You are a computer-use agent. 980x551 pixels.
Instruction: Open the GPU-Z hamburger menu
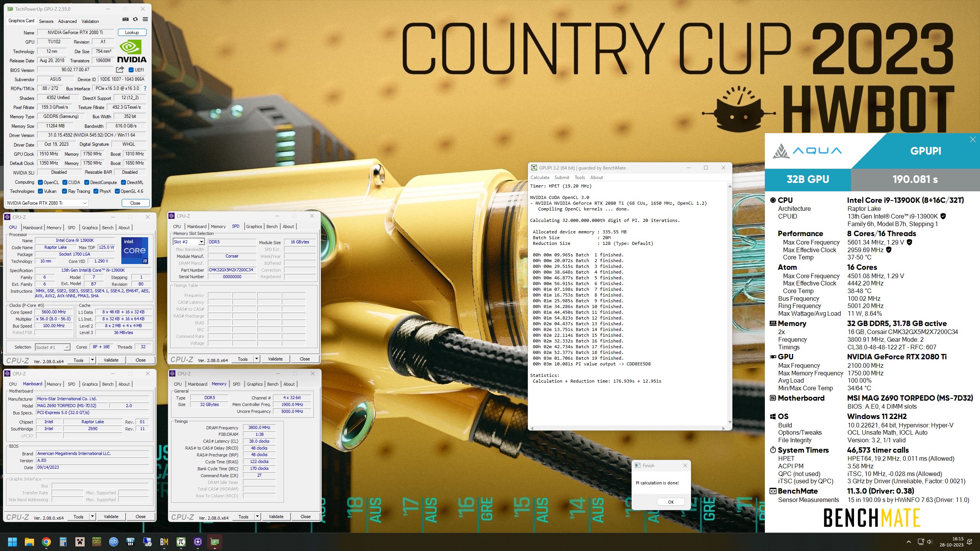point(145,19)
